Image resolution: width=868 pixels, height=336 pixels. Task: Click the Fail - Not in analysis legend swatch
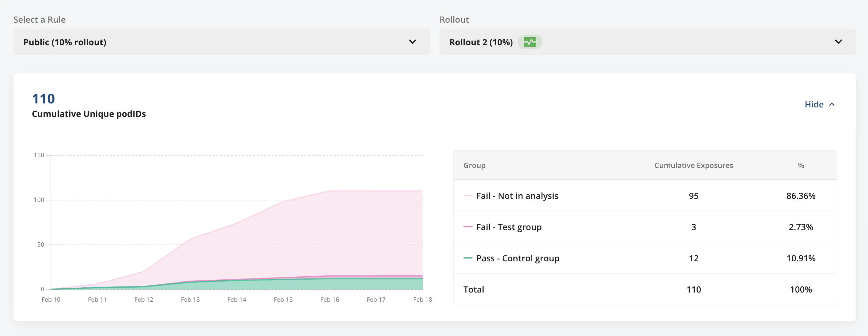pyautogui.click(x=468, y=196)
